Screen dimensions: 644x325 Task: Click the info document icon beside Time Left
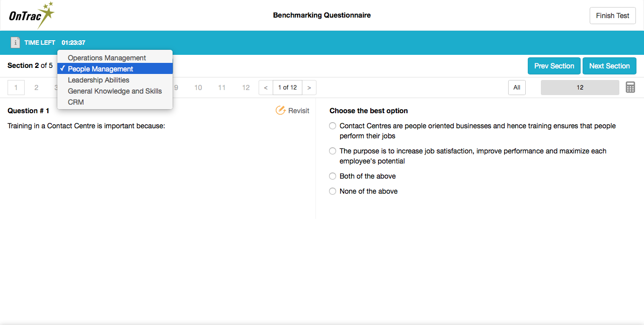[15, 43]
